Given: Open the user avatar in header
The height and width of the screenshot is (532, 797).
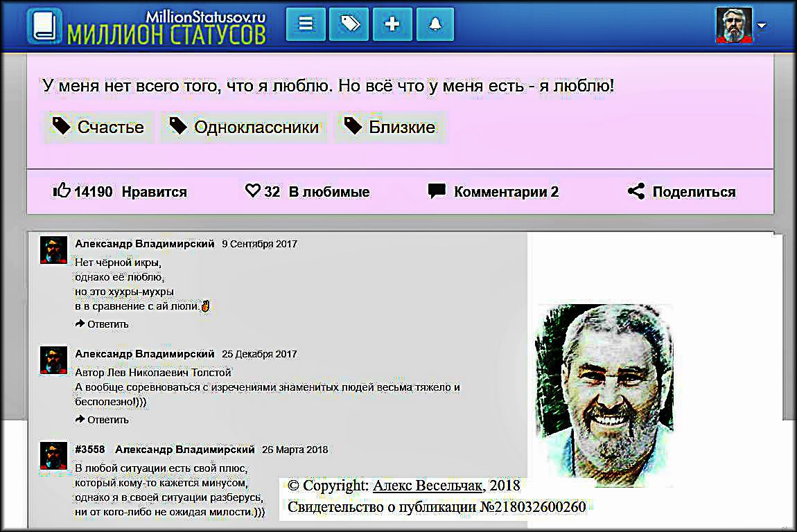Looking at the screenshot, I should [733, 26].
